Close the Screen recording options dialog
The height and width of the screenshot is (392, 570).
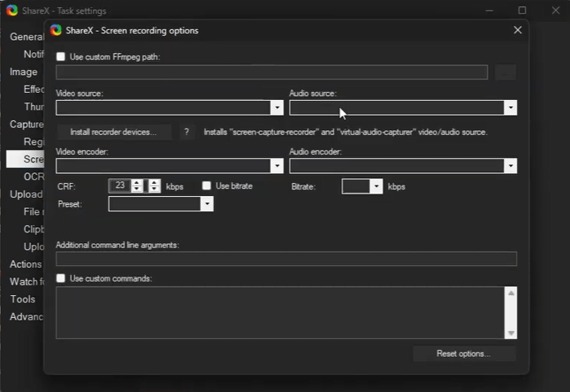click(517, 30)
